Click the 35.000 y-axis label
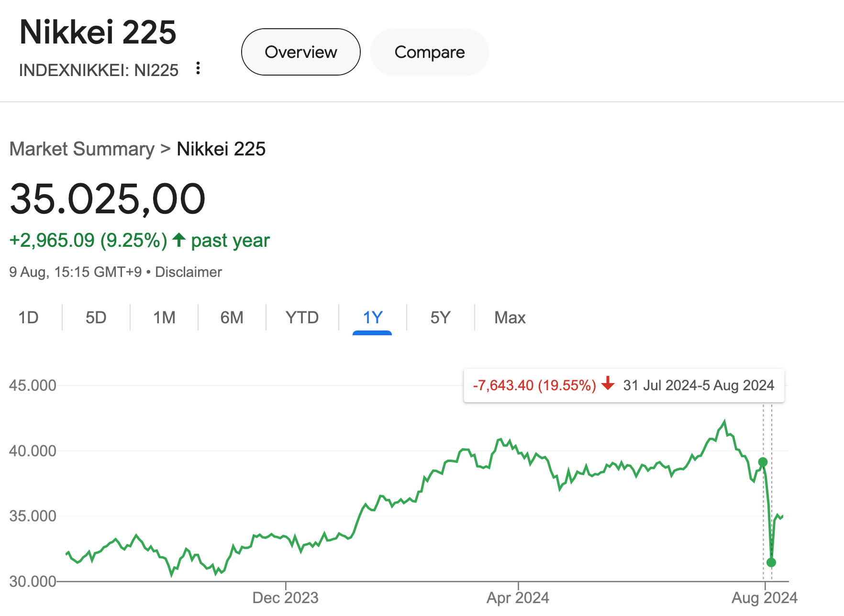844x616 pixels. tap(33, 516)
